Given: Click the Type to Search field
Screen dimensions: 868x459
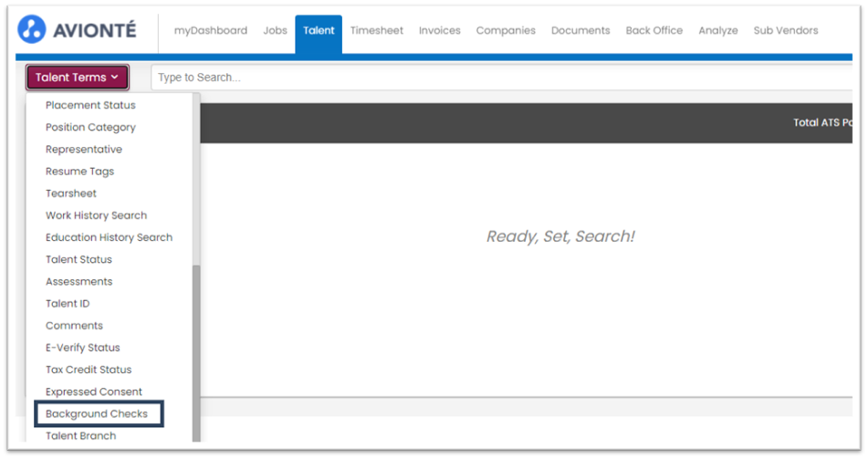Looking at the screenshot, I should [501, 78].
